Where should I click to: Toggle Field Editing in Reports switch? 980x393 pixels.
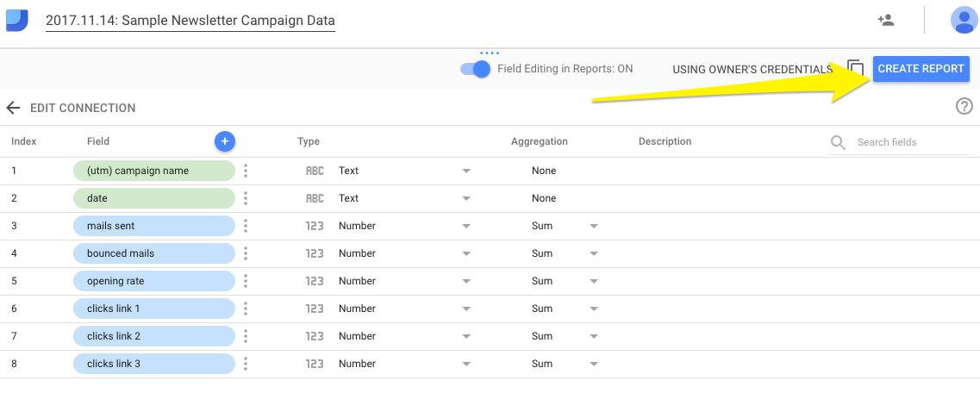click(476, 69)
